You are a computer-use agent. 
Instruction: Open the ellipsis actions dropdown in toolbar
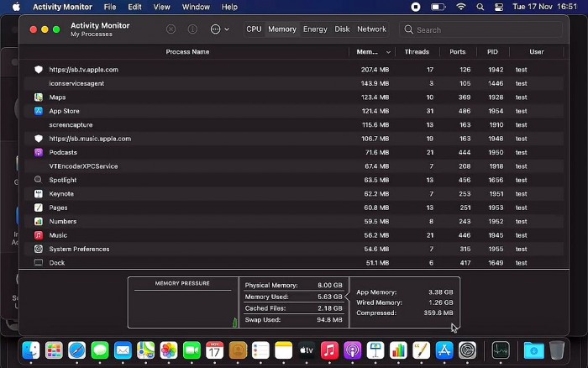[x=219, y=29]
